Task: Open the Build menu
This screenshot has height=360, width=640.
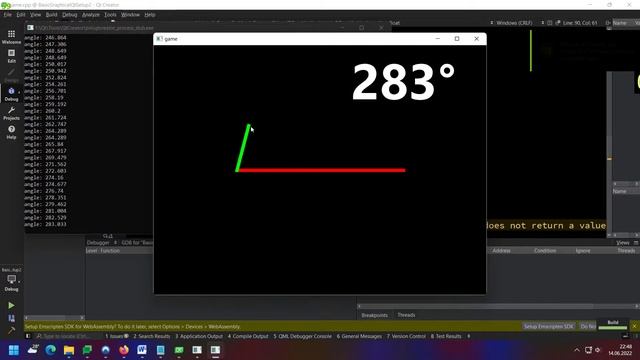Action: click(51, 15)
